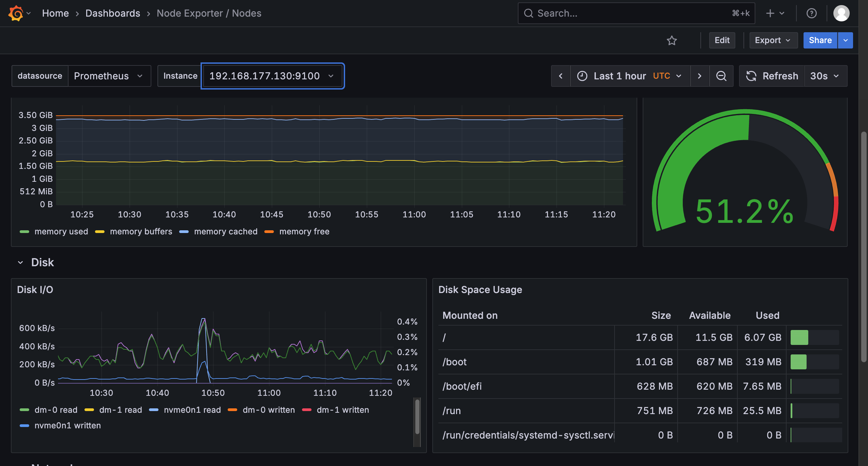Star this dashboard as favorite

point(672,40)
